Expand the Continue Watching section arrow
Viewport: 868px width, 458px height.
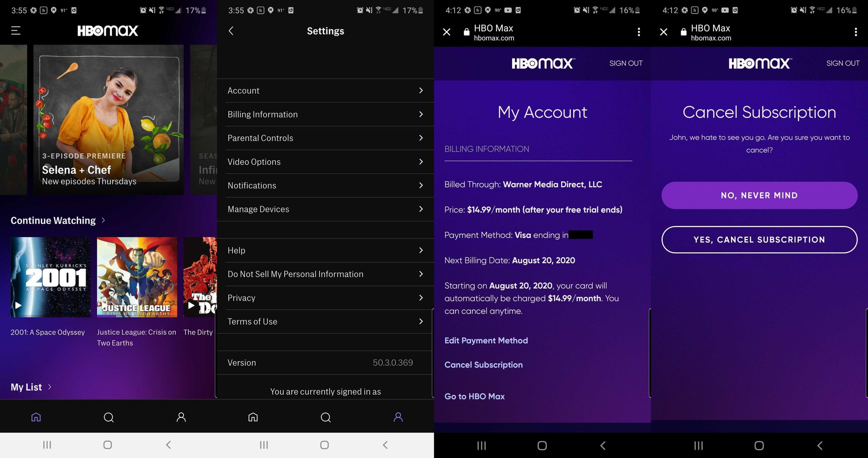[104, 220]
